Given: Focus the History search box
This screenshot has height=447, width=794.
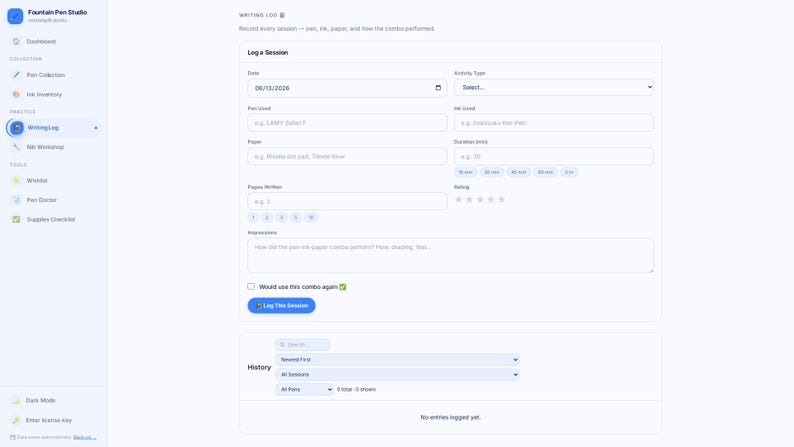Looking at the screenshot, I should tap(303, 345).
